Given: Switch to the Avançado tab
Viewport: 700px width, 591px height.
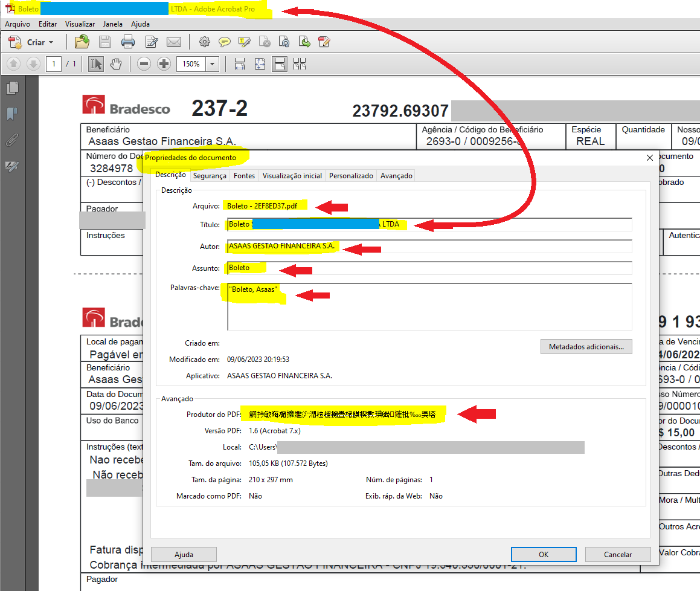Looking at the screenshot, I should (396, 176).
